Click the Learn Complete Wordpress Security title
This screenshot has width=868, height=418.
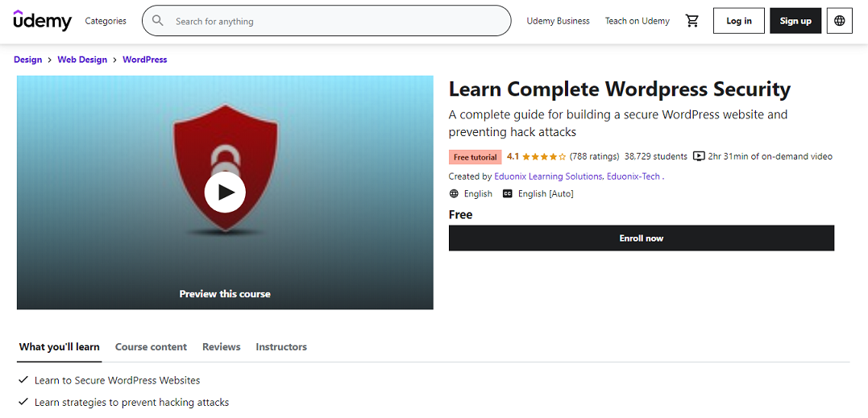tap(620, 89)
